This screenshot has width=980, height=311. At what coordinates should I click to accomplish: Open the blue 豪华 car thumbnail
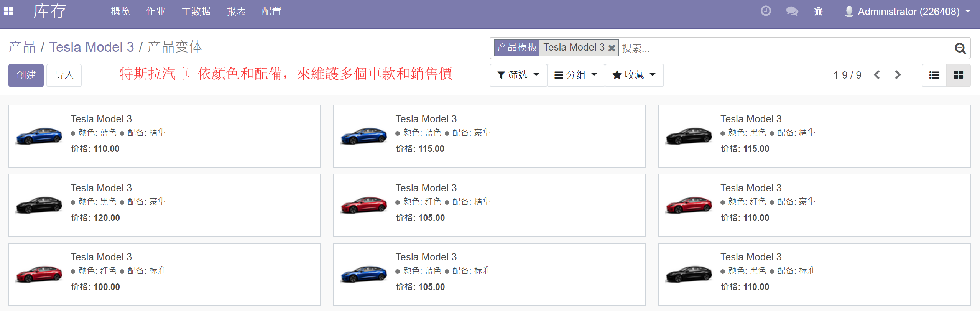[364, 136]
